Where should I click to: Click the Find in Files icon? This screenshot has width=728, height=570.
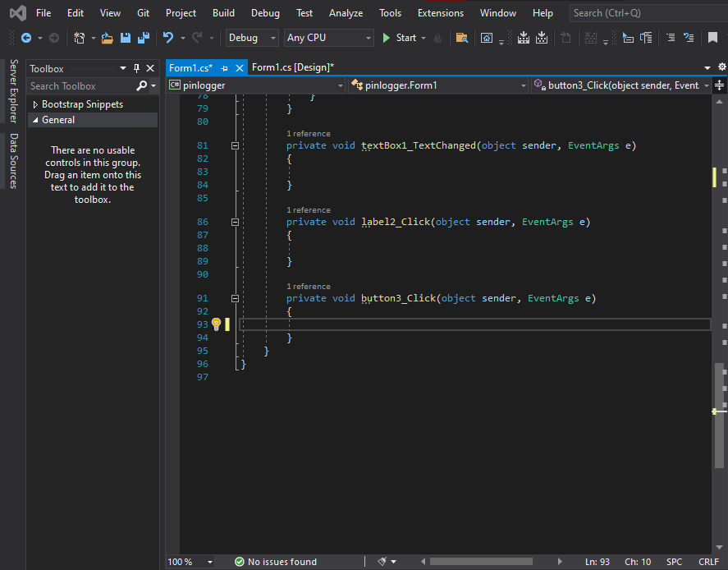click(462, 38)
